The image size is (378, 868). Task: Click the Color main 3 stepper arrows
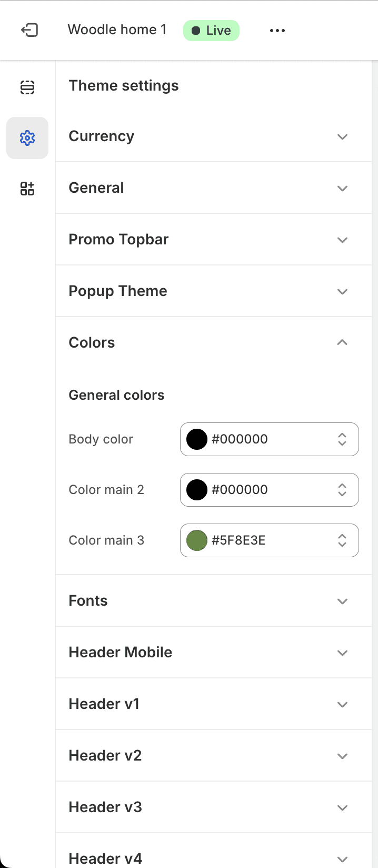pos(342,540)
